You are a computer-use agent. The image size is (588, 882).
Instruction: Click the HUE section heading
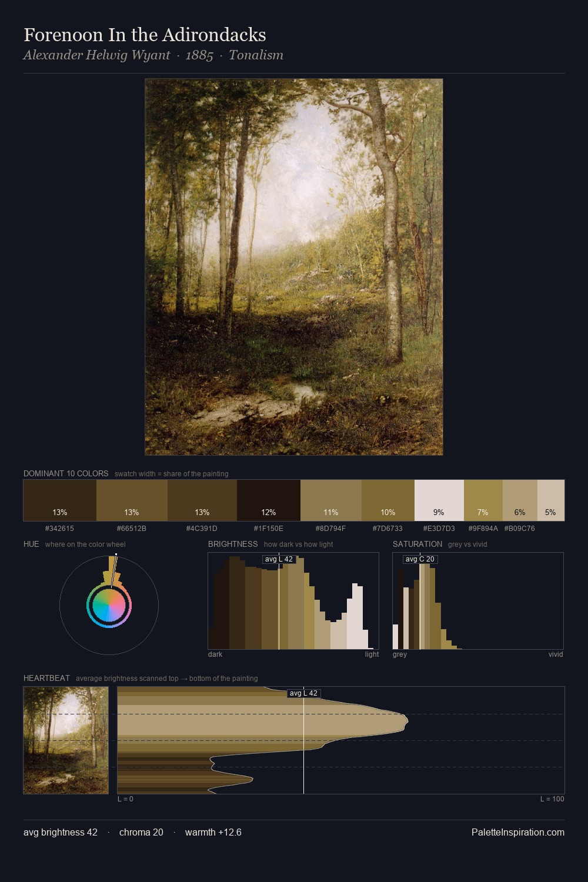click(x=31, y=544)
